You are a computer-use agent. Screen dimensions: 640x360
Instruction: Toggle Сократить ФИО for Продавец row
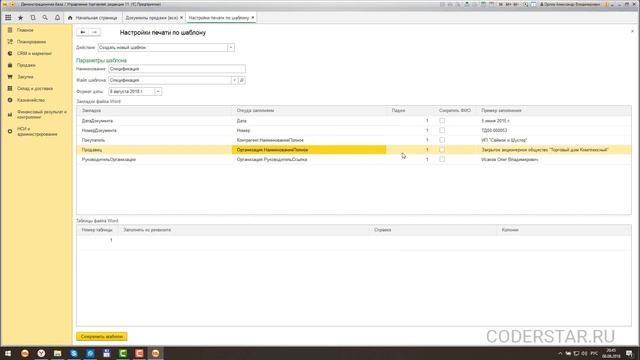coord(442,150)
